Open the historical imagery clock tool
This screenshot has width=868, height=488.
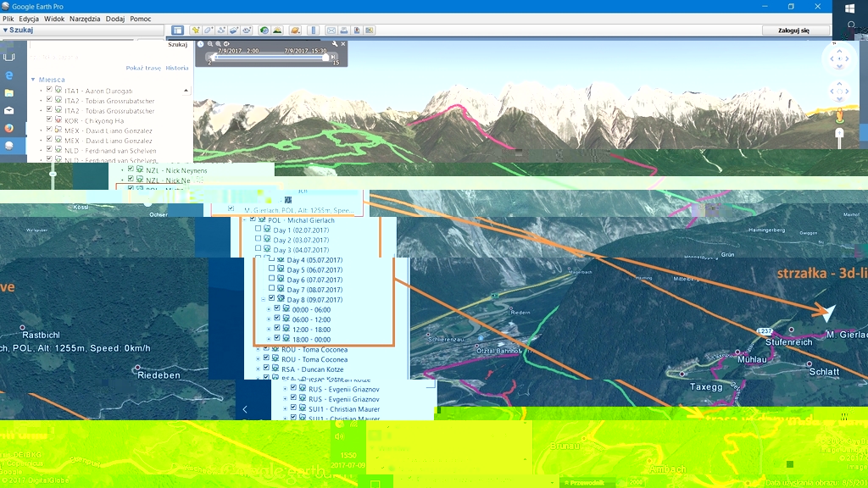264,30
